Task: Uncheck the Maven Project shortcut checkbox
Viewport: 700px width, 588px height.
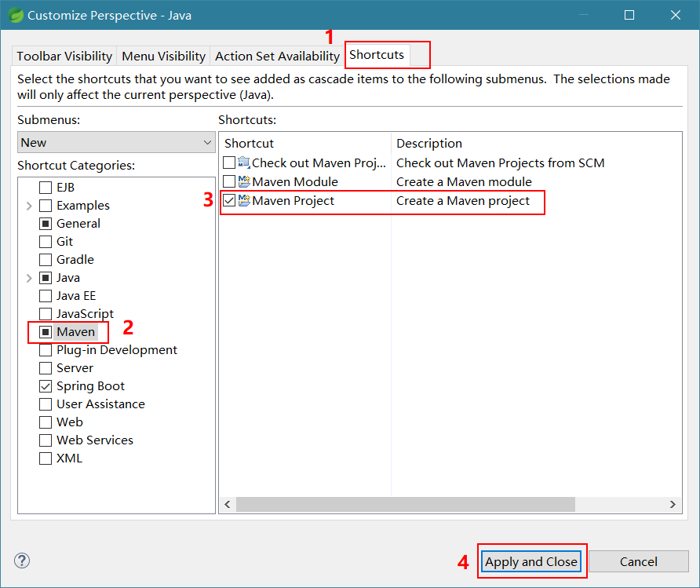Action: (x=229, y=200)
